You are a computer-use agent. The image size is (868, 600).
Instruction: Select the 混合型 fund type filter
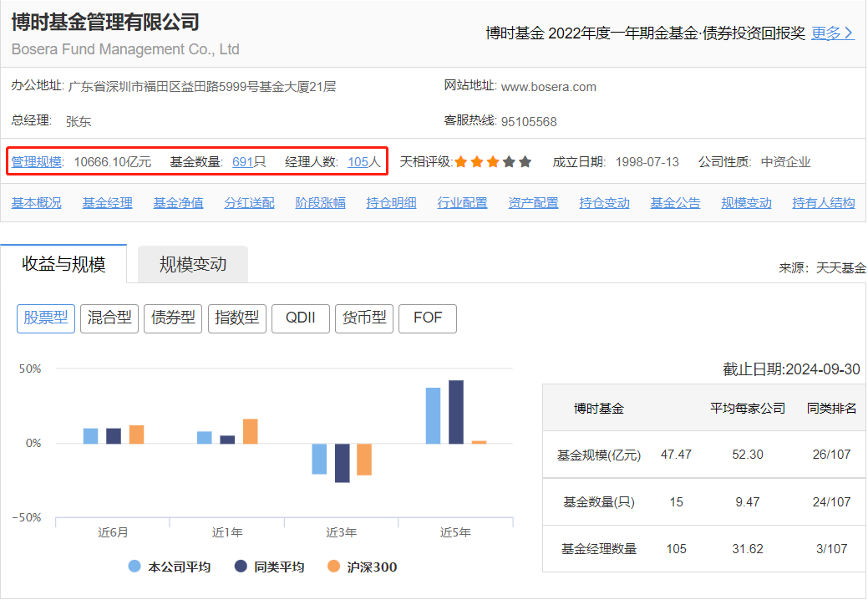coord(109,318)
